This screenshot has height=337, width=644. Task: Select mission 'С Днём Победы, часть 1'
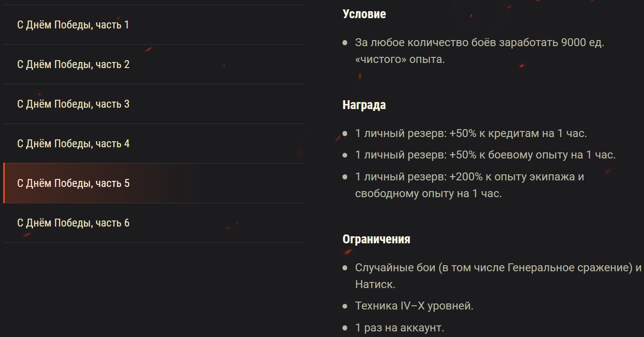click(x=72, y=25)
